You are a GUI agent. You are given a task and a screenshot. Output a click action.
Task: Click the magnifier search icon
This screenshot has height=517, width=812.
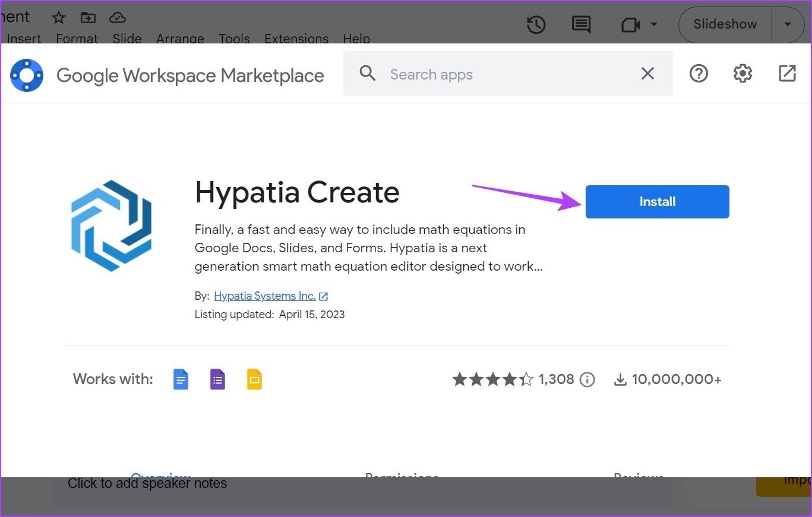(x=368, y=74)
